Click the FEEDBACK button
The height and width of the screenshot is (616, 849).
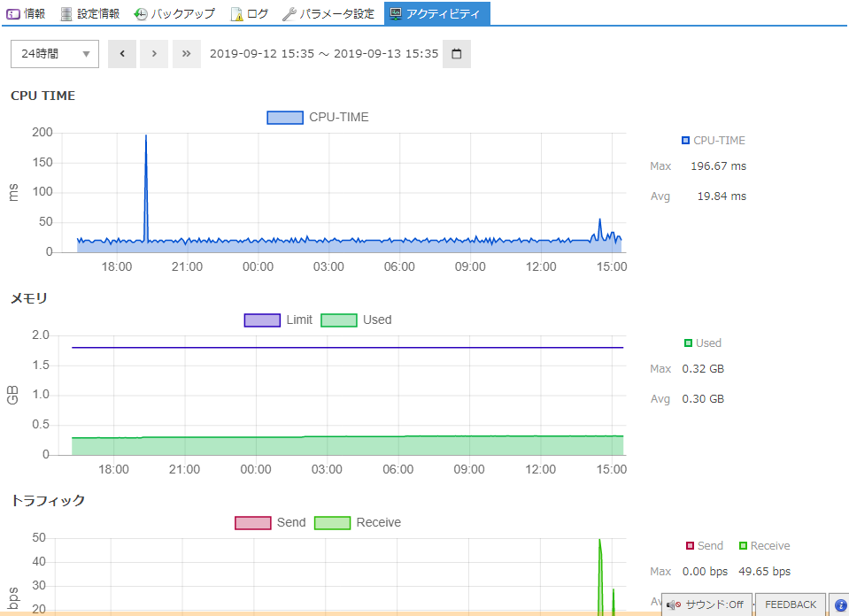[x=791, y=604]
